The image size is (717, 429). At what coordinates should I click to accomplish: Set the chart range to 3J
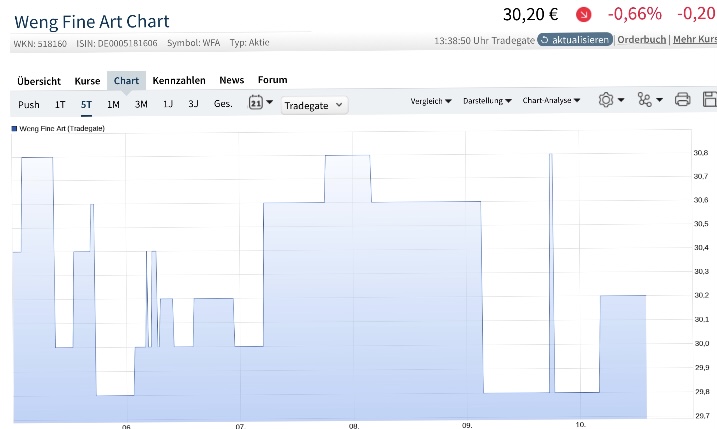point(193,104)
